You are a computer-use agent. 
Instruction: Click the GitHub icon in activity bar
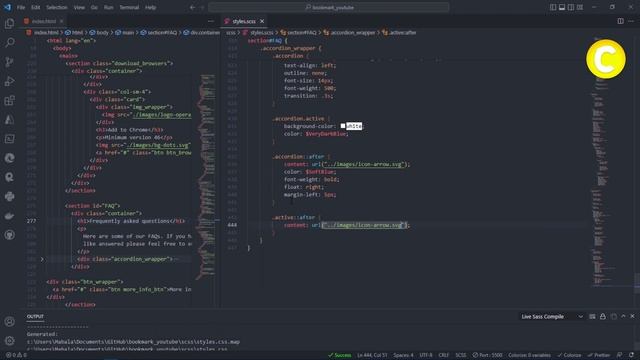(x=9, y=235)
